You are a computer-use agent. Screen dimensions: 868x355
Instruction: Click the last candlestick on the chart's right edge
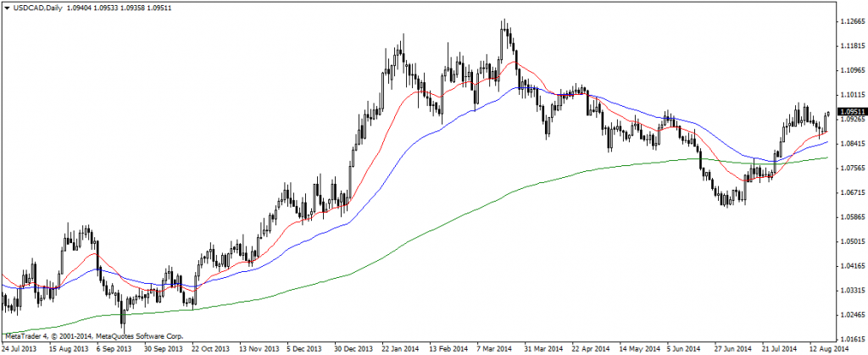(828, 114)
